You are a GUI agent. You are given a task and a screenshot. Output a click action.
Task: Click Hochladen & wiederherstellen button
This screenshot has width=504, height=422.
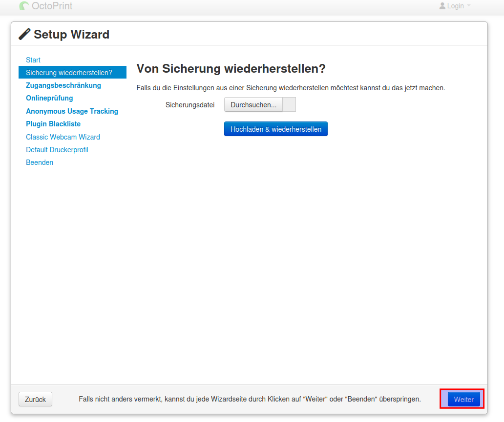coord(276,129)
